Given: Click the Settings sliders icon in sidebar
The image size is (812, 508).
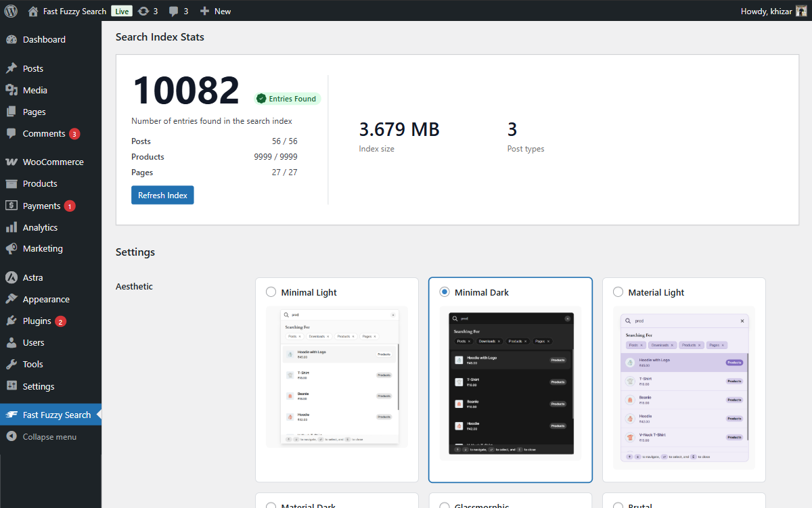Looking at the screenshot, I should (x=12, y=386).
